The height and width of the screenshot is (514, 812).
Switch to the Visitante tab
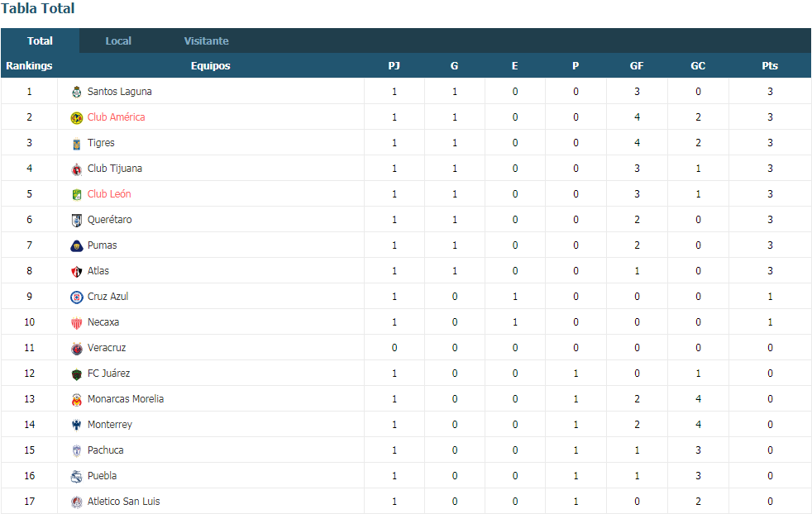[x=206, y=40]
